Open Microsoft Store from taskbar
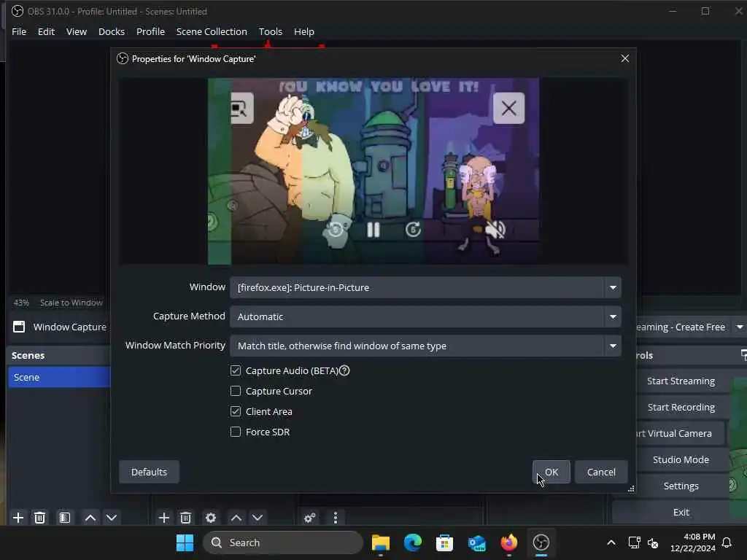 coord(444,542)
